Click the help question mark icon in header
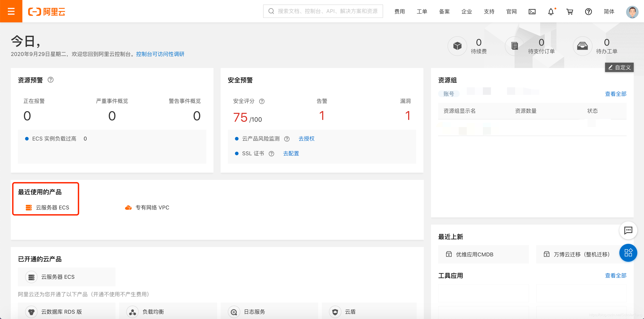This screenshot has width=644, height=319. click(x=588, y=11)
